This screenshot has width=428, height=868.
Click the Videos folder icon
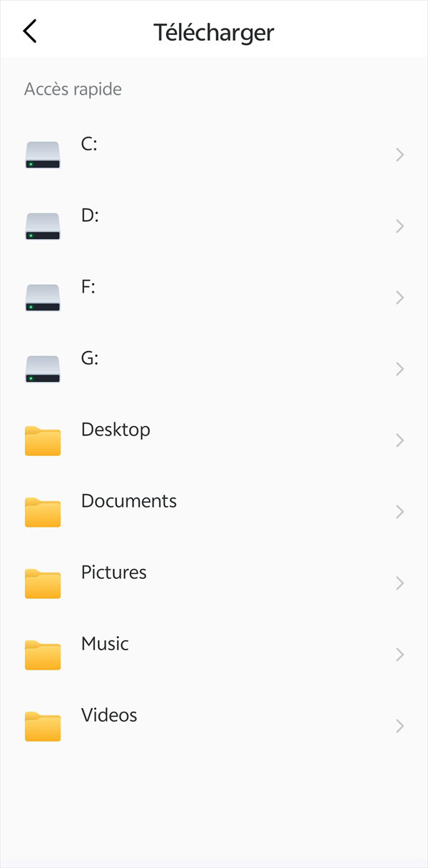[43, 726]
